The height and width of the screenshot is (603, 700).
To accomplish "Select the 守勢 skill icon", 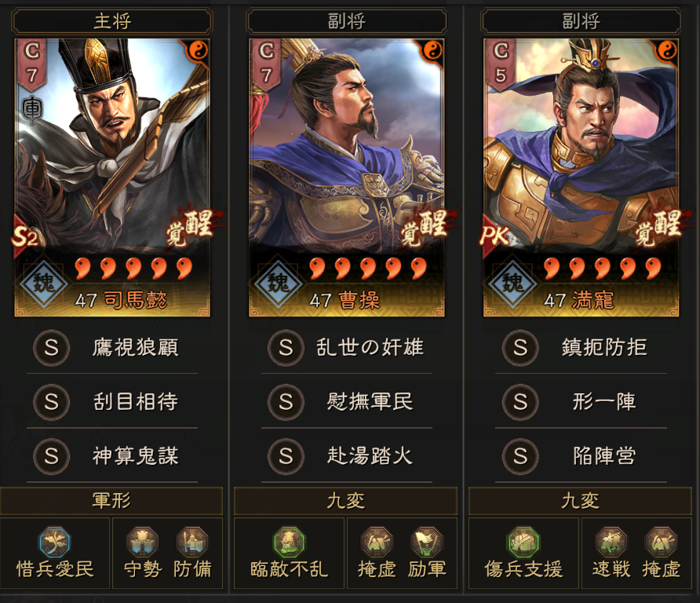I will [x=142, y=543].
